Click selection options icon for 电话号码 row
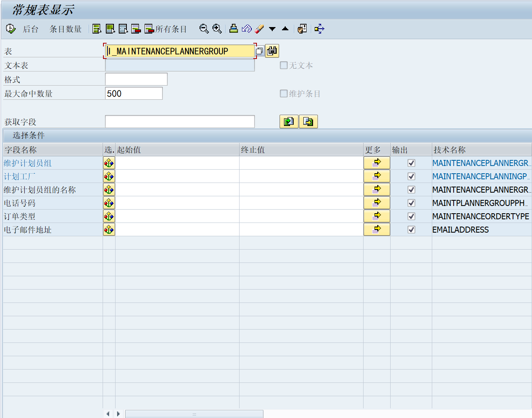The image size is (532, 418). [x=109, y=203]
